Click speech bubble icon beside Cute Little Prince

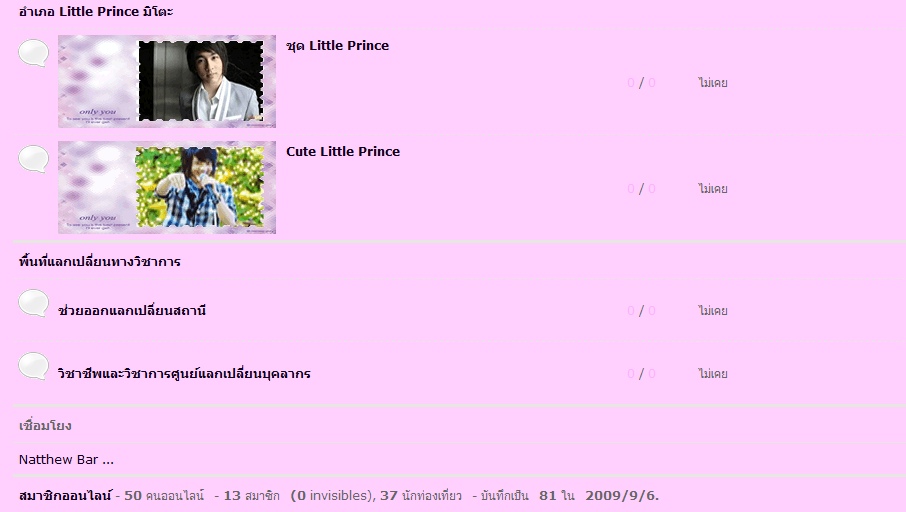34,159
